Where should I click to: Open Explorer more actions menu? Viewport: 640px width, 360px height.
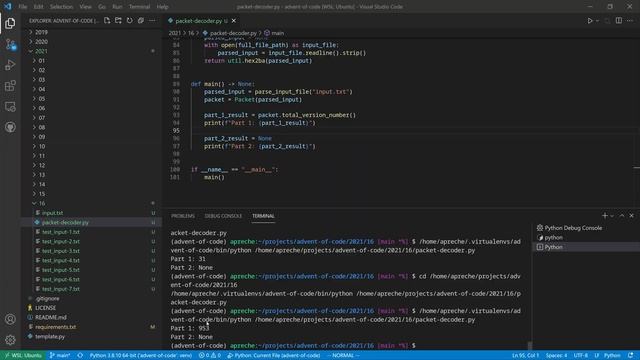coord(152,20)
